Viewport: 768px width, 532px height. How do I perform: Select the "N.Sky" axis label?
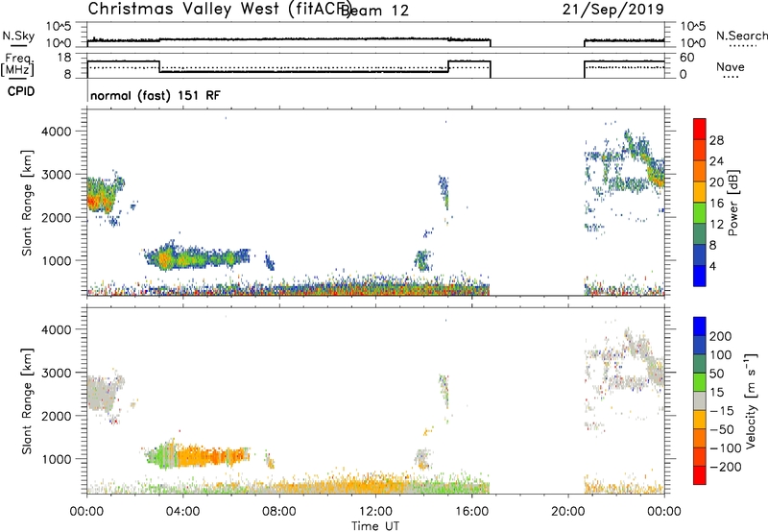coord(18,36)
